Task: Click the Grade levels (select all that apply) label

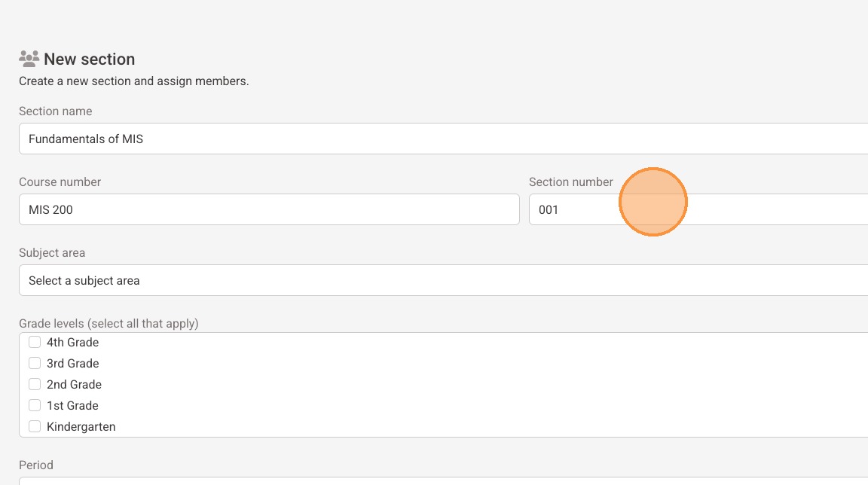Action: pos(108,323)
